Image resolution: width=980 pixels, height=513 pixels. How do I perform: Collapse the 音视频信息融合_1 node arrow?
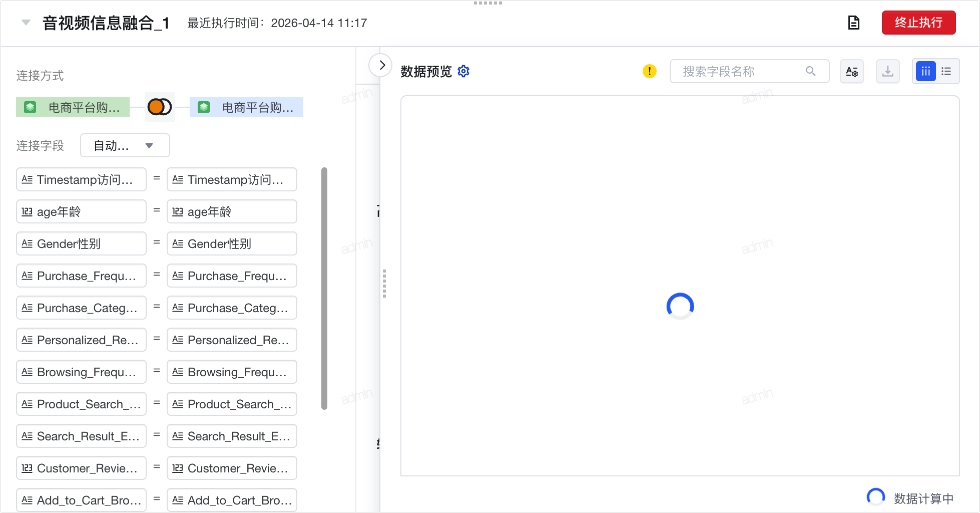tap(26, 23)
